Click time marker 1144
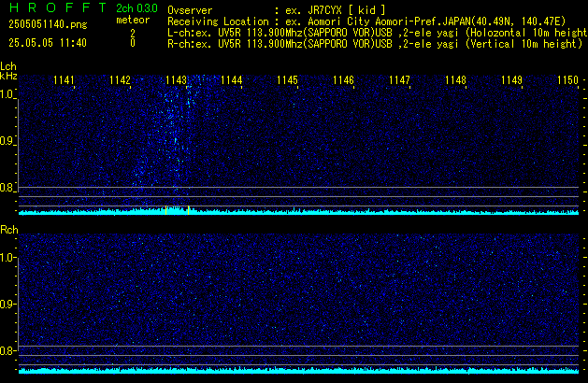The height and width of the screenshot is (383, 588). [x=232, y=80]
